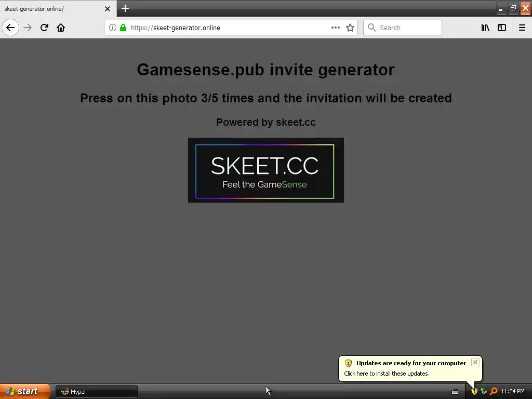The image size is (532, 399).
Task: Minimize the browser window
Action: coord(500,8)
